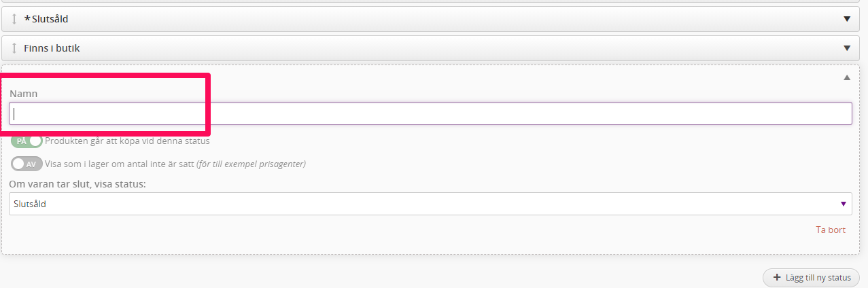Click the plus icon in Lägg till ny status
This screenshot has width=868, height=288.
coord(777,278)
